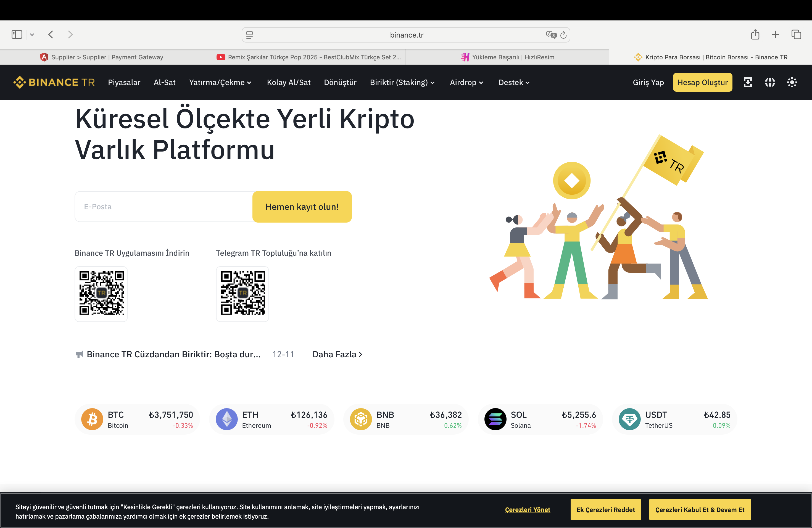Click the -1.74% Solana change value

pos(586,426)
